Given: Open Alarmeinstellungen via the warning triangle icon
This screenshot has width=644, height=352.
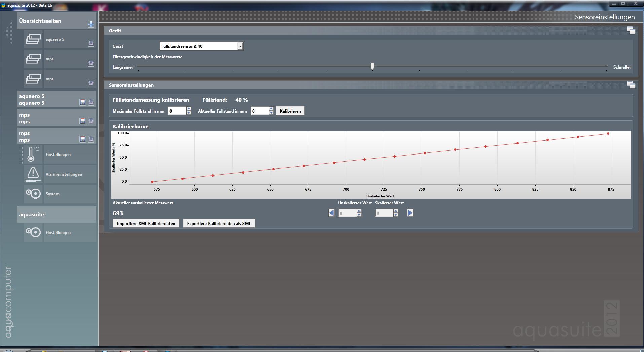Looking at the screenshot, I should pyautogui.click(x=33, y=174).
